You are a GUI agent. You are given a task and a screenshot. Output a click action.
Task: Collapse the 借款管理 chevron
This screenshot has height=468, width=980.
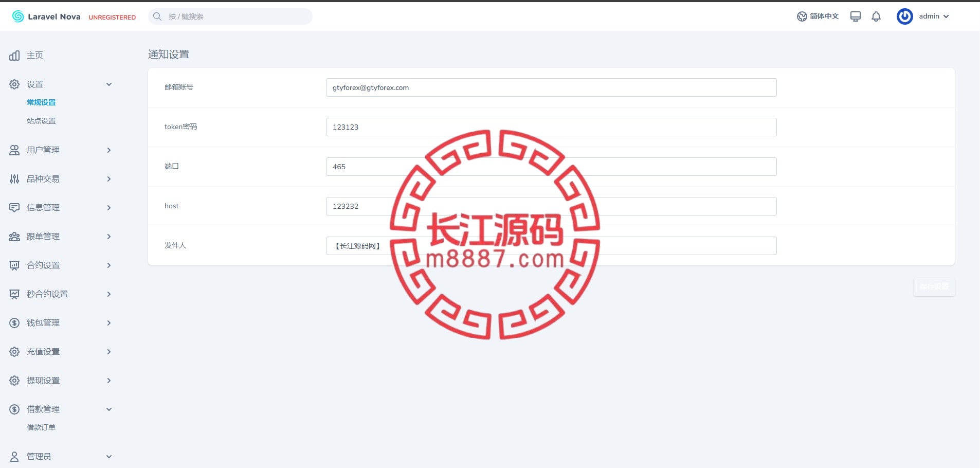click(109, 409)
